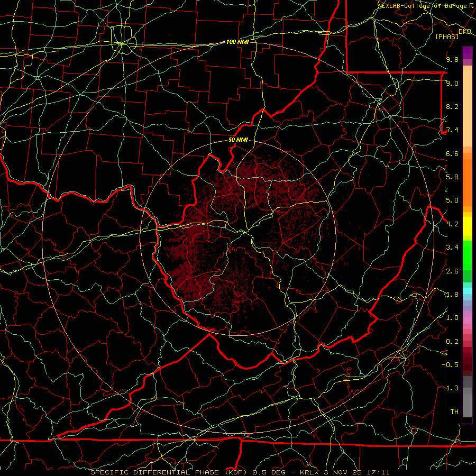Click the 9.8 legend value
The width and height of the screenshot is (476, 476).
coord(452,59)
